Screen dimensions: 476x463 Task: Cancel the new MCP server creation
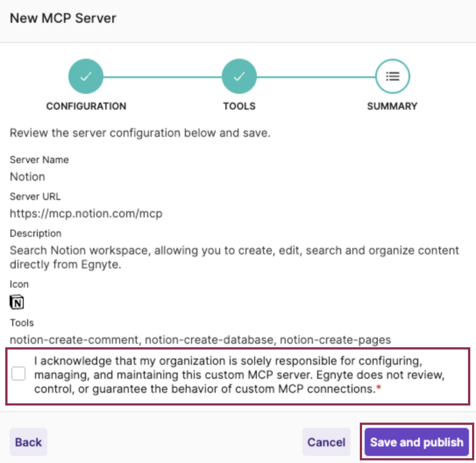pos(326,442)
